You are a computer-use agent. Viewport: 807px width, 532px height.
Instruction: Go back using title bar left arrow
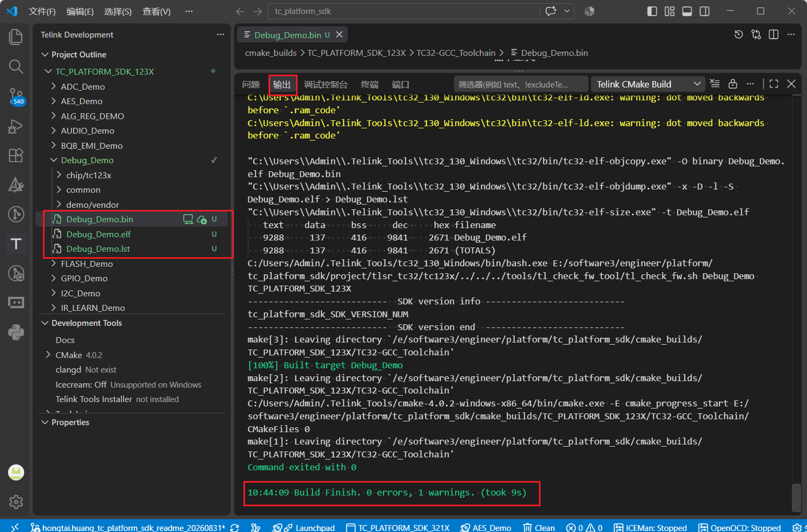point(240,11)
